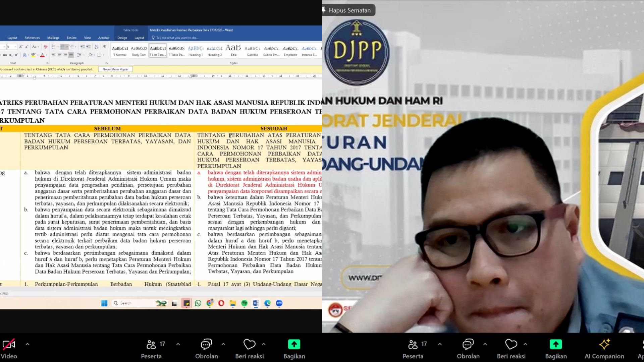644x362 pixels.
Task: Increase the paragraph indent
Action: pyautogui.click(x=88, y=47)
